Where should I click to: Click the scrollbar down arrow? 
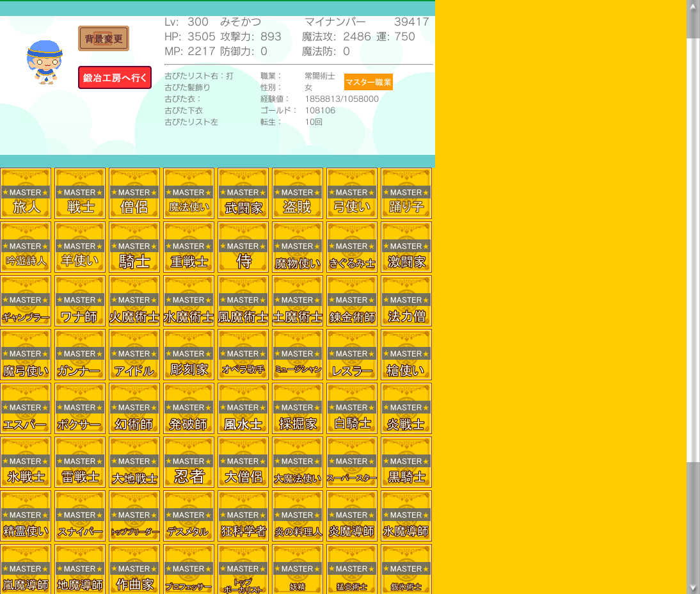click(693, 587)
